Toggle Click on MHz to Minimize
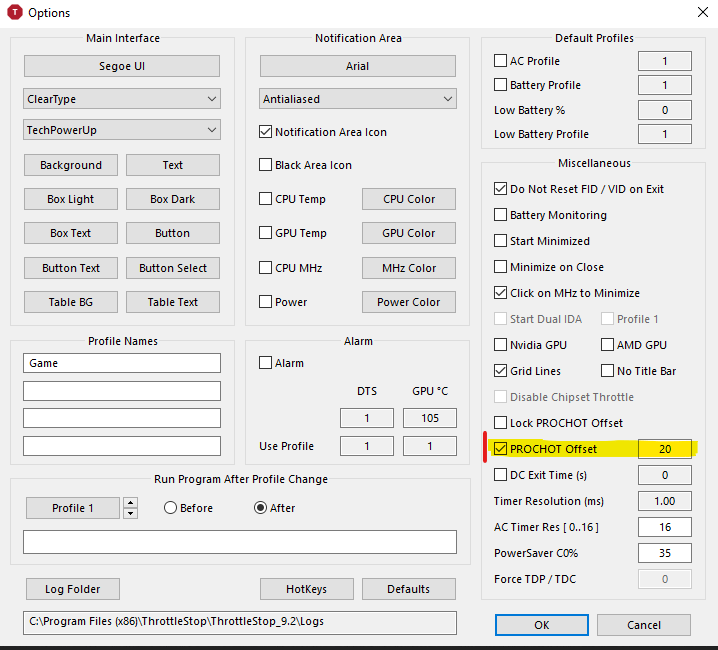The width and height of the screenshot is (718, 650). click(500, 293)
